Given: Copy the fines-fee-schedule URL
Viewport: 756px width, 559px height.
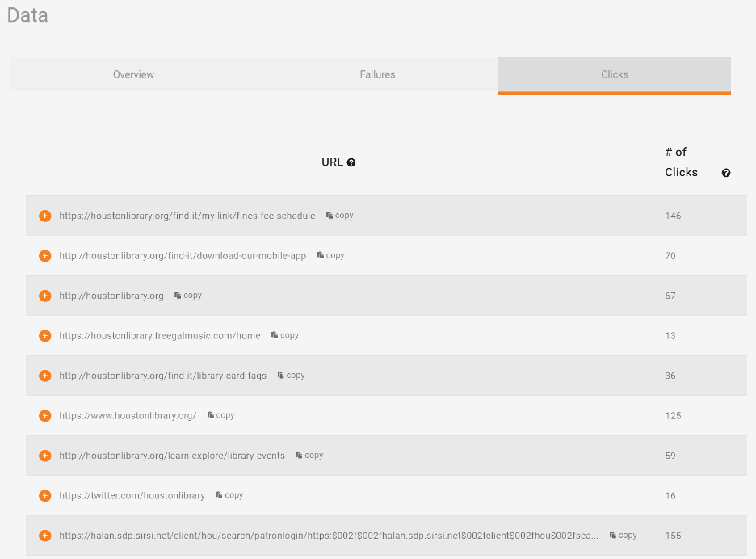Looking at the screenshot, I should [340, 216].
